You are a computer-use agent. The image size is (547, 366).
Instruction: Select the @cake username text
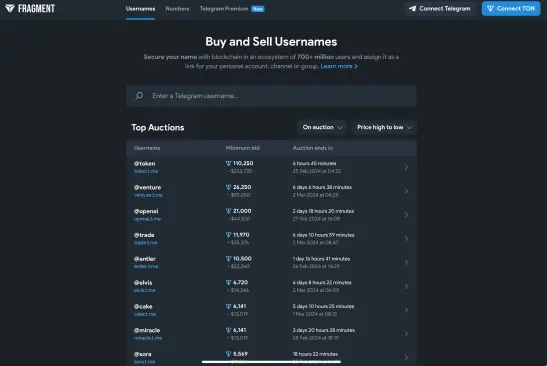point(143,306)
